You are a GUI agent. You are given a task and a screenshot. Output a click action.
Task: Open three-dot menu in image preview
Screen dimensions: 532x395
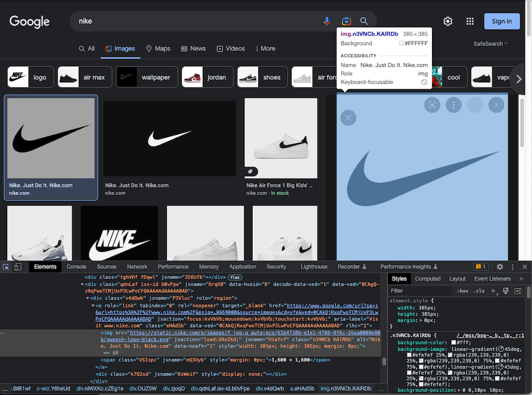coord(454,105)
